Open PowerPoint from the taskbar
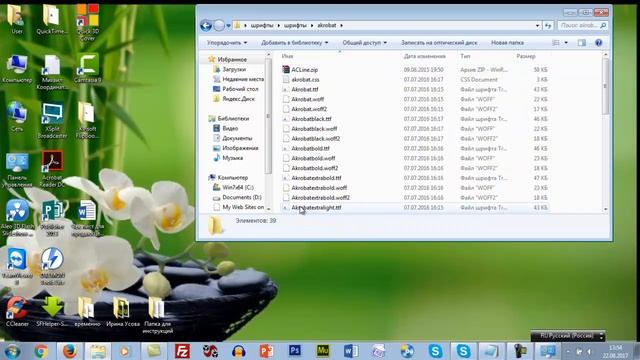 267,351
